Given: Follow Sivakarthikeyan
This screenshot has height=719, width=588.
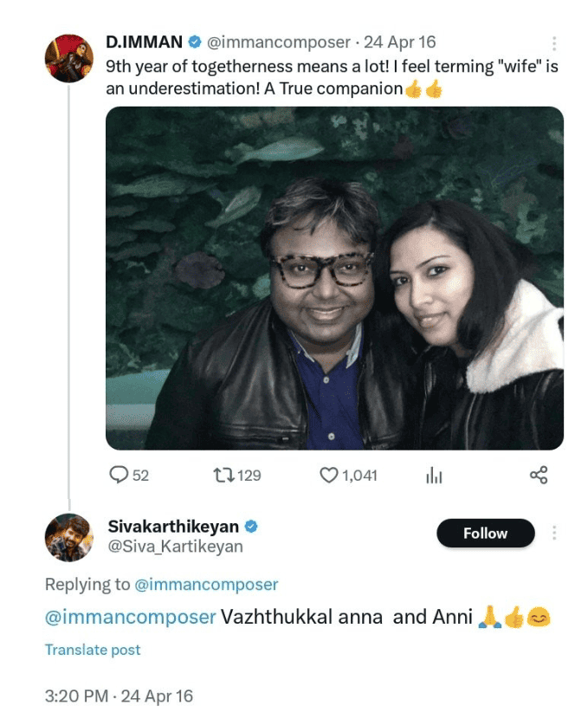Looking at the screenshot, I should point(485,534).
